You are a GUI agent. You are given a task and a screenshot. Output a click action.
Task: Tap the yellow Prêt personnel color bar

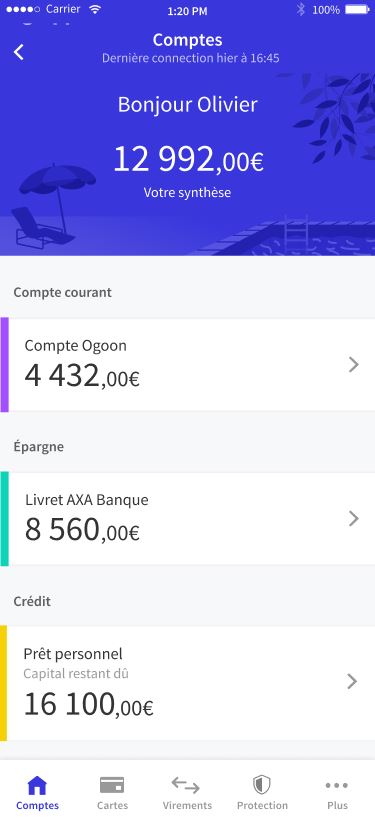coord(3,683)
